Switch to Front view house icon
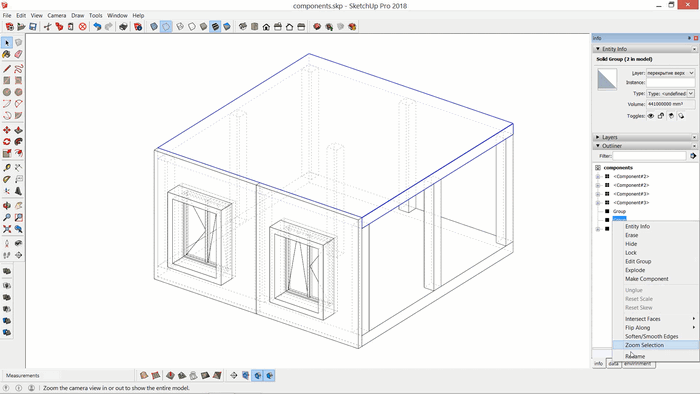Screen dimensions: 700x394 pos(266,27)
